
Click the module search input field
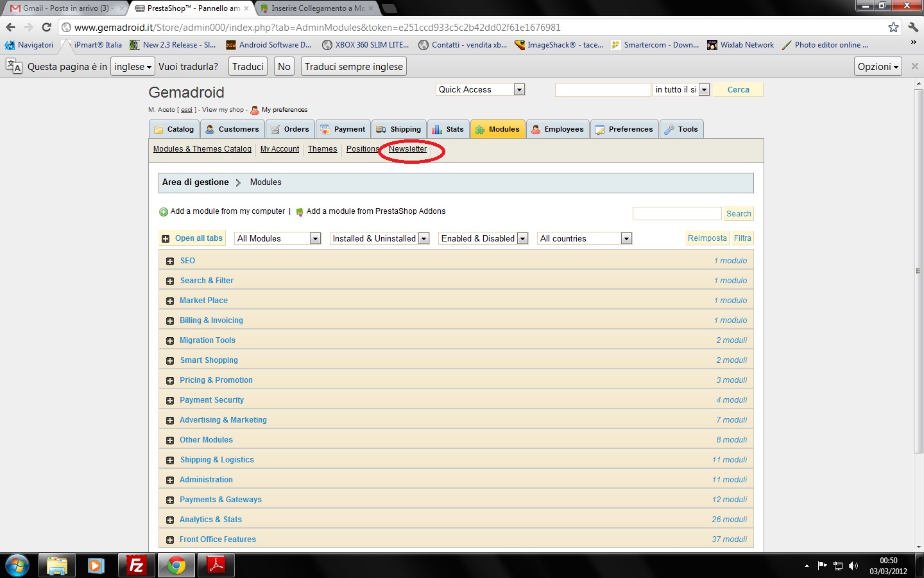[x=677, y=214]
